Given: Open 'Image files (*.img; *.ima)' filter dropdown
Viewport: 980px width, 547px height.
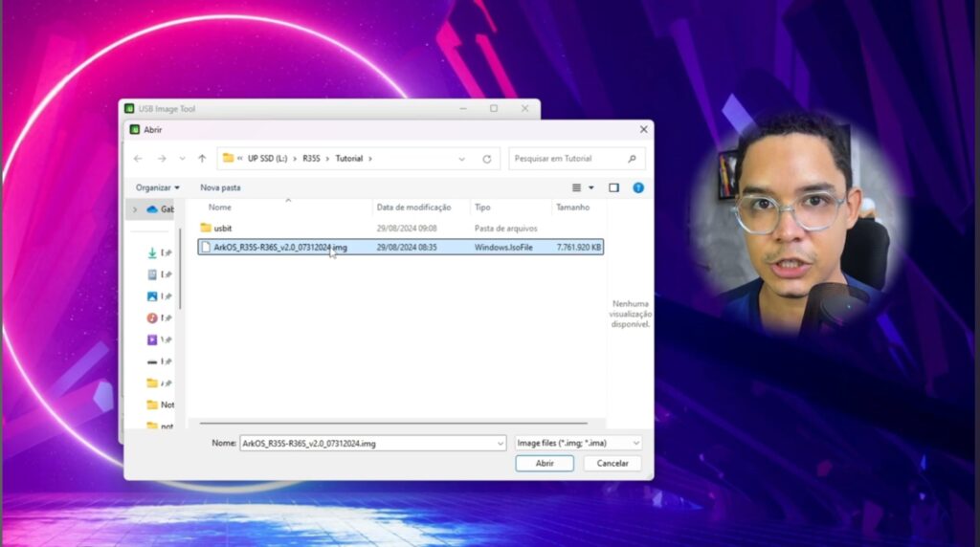Looking at the screenshot, I should pos(578,444).
